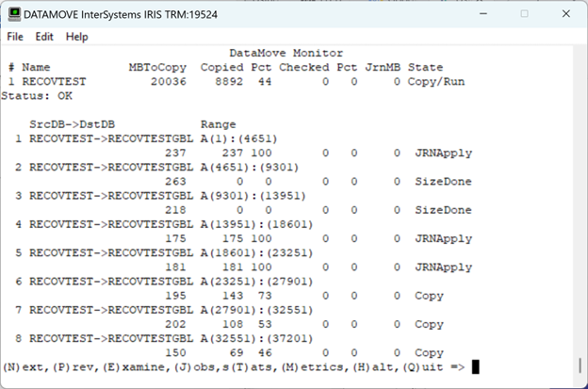Click the State column header

[425, 67]
